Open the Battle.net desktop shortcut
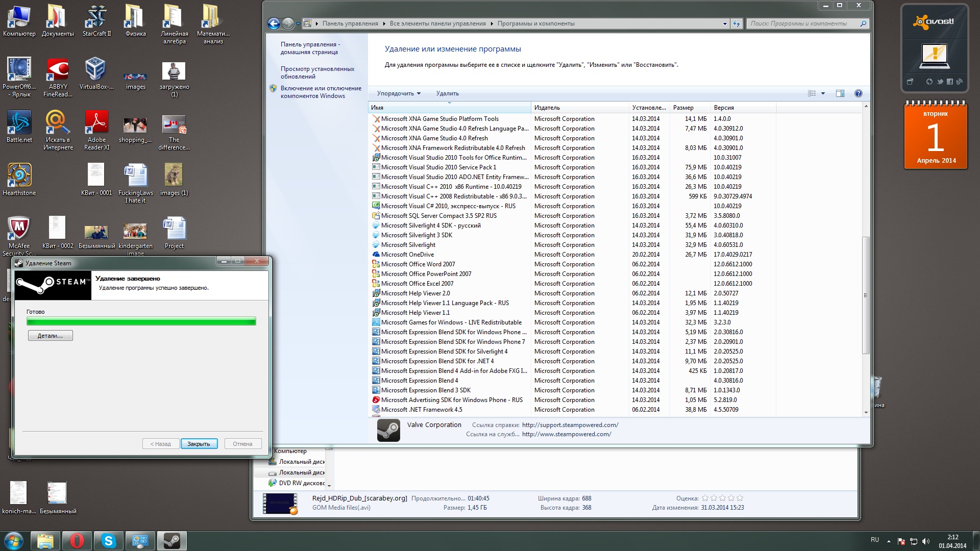980x551 pixels. [19, 127]
